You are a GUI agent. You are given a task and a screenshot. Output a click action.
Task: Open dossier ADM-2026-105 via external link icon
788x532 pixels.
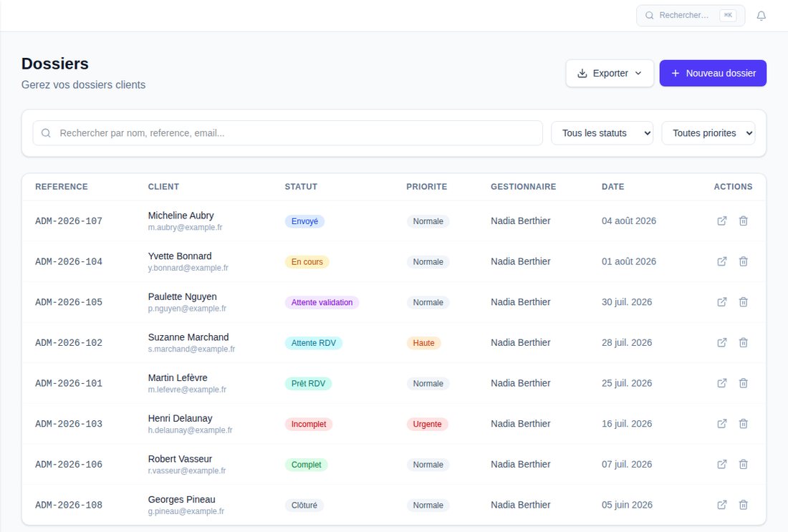coord(721,302)
